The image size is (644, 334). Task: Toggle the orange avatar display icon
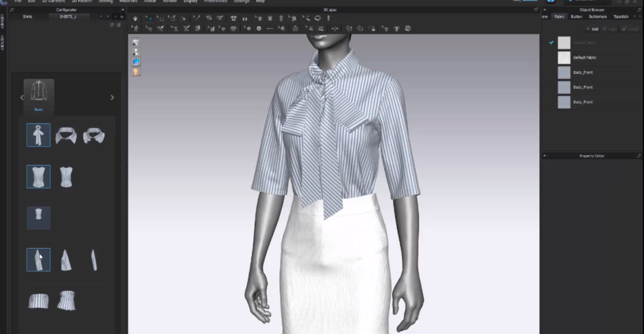point(136,72)
